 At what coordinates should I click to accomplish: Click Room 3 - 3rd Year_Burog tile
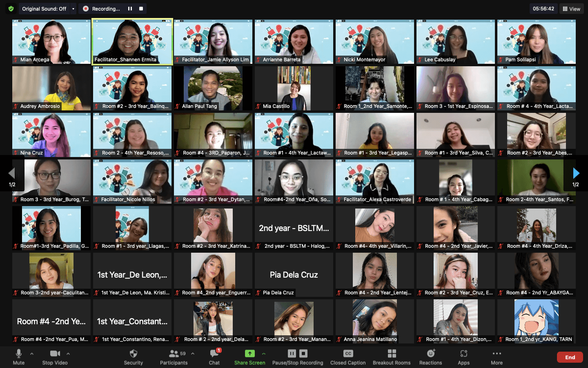tap(51, 182)
